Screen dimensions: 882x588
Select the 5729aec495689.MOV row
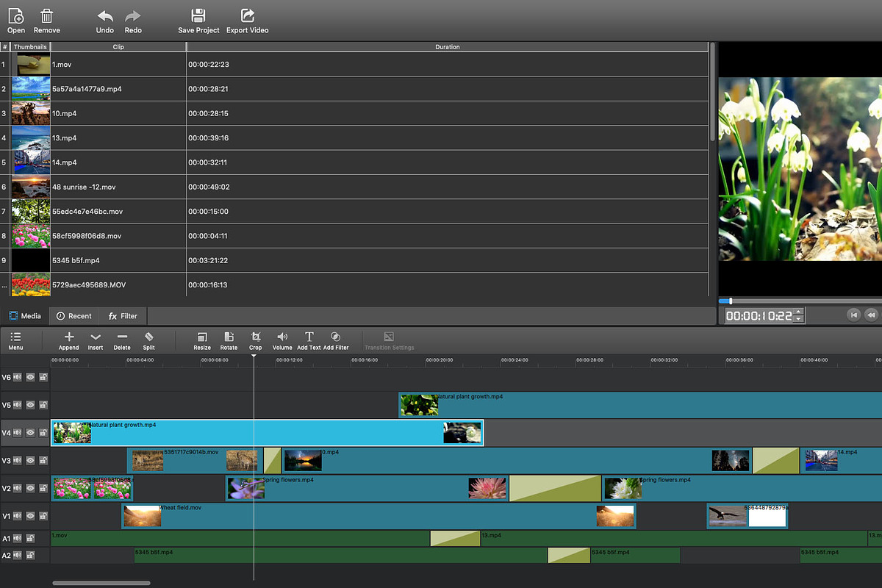(355, 284)
